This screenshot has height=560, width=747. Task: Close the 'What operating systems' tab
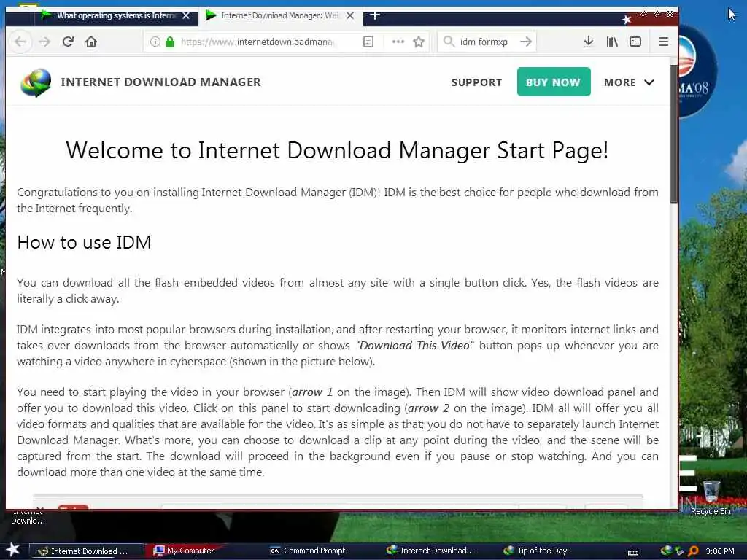(x=186, y=15)
